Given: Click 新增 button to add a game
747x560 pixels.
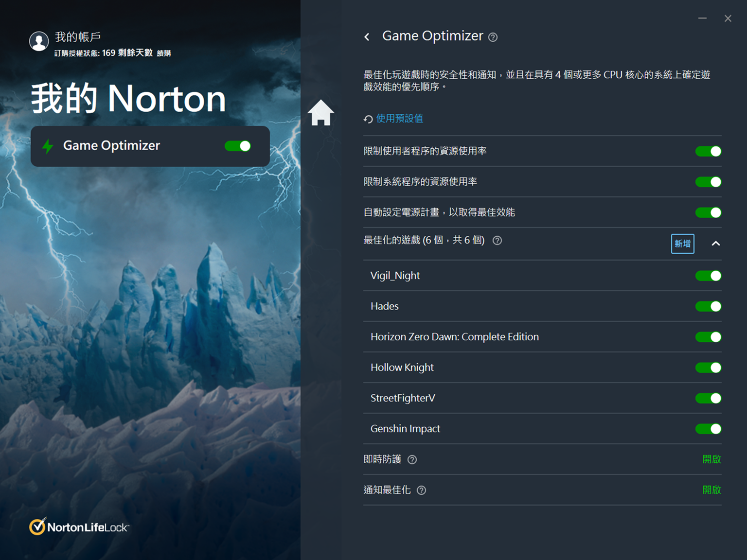Looking at the screenshot, I should [682, 244].
